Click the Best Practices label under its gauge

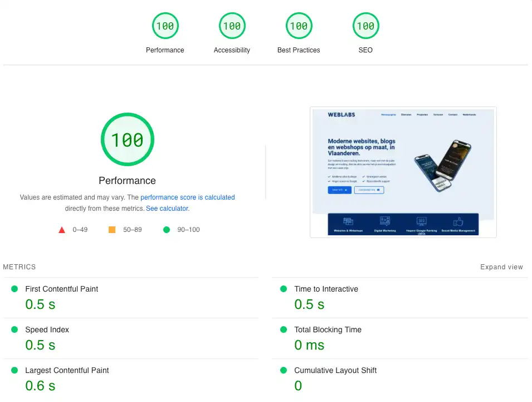[x=299, y=50]
